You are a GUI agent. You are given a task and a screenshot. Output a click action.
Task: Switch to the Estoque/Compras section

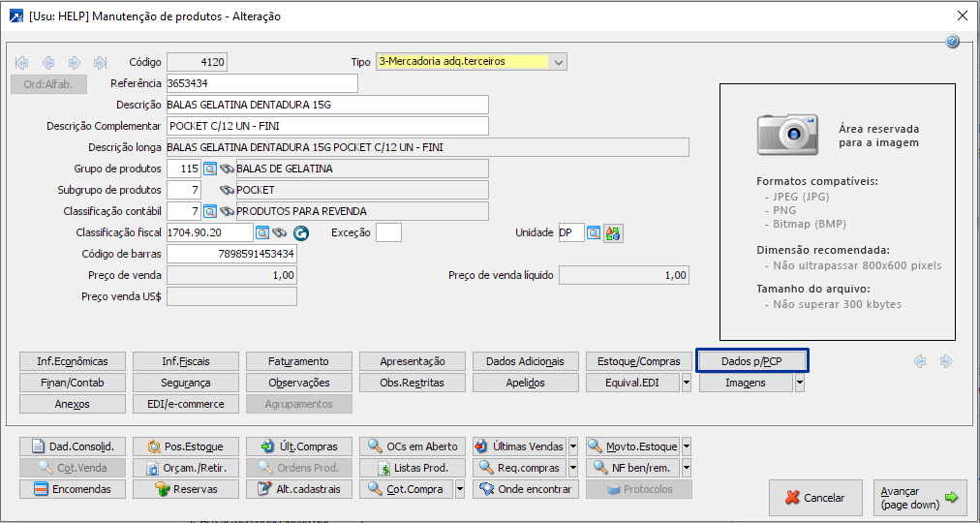tap(639, 361)
